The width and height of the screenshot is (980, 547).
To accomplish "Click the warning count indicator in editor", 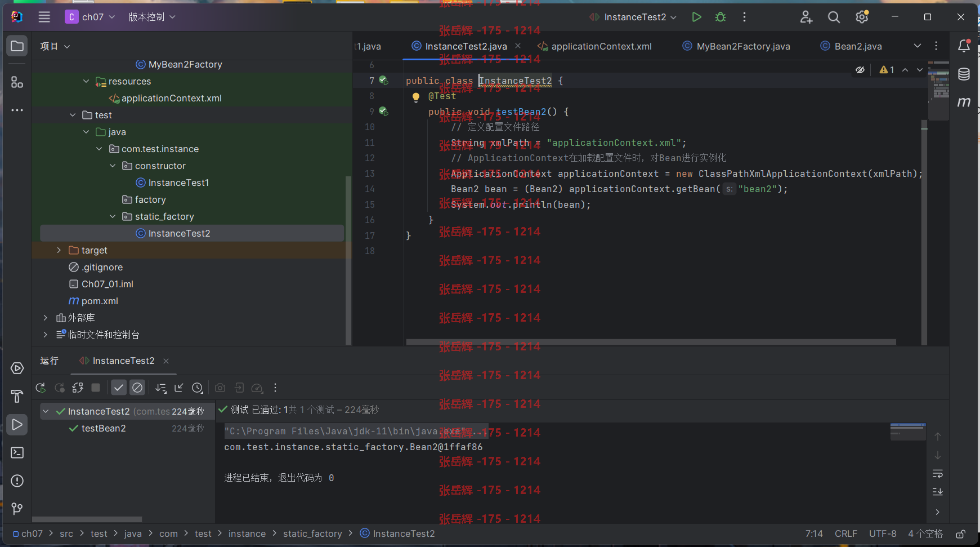I will pos(887,70).
